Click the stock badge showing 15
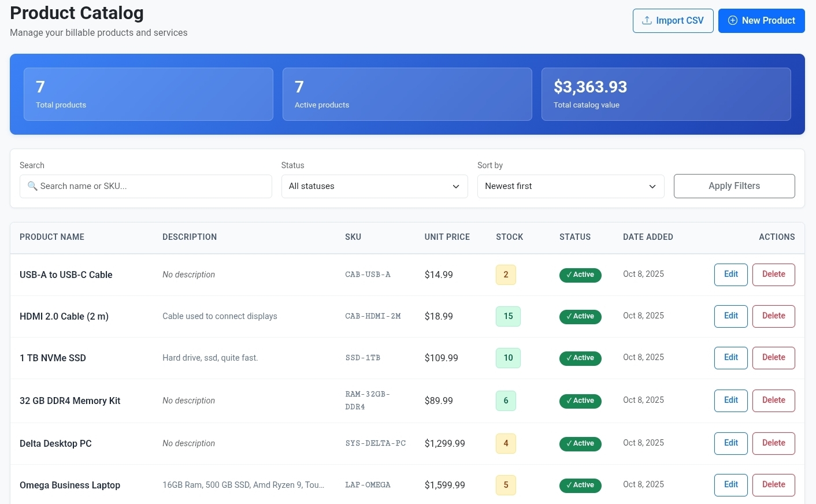The height and width of the screenshot is (504, 816). 508,316
